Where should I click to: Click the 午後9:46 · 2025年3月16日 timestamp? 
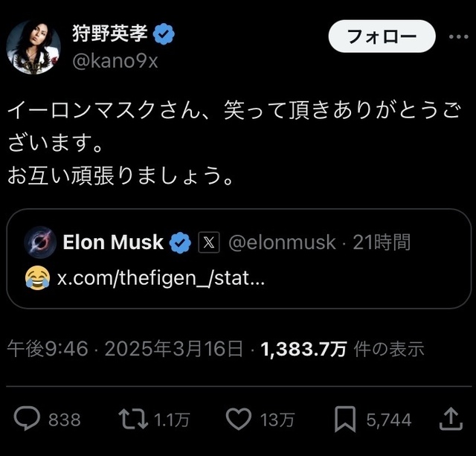[125, 349]
